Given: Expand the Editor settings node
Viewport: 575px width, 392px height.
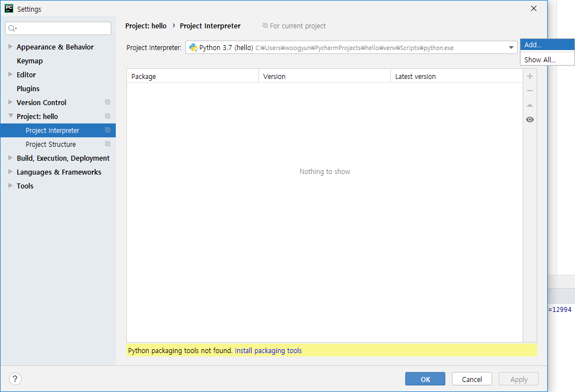Looking at the screenshot, I should [10, 75].
